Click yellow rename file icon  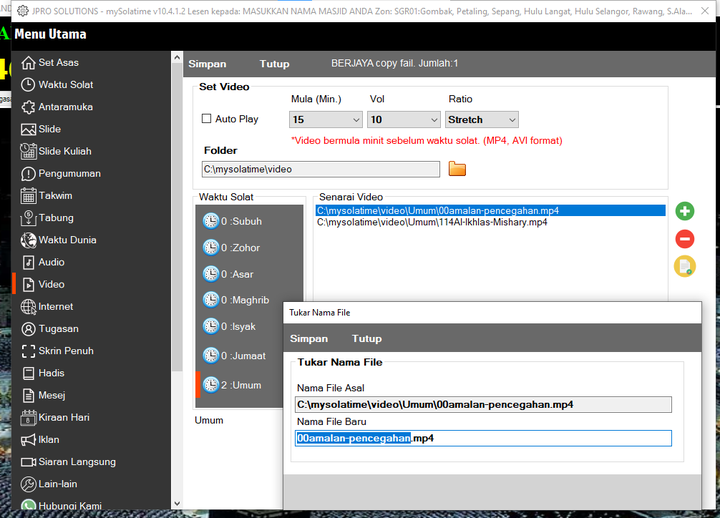685,266
